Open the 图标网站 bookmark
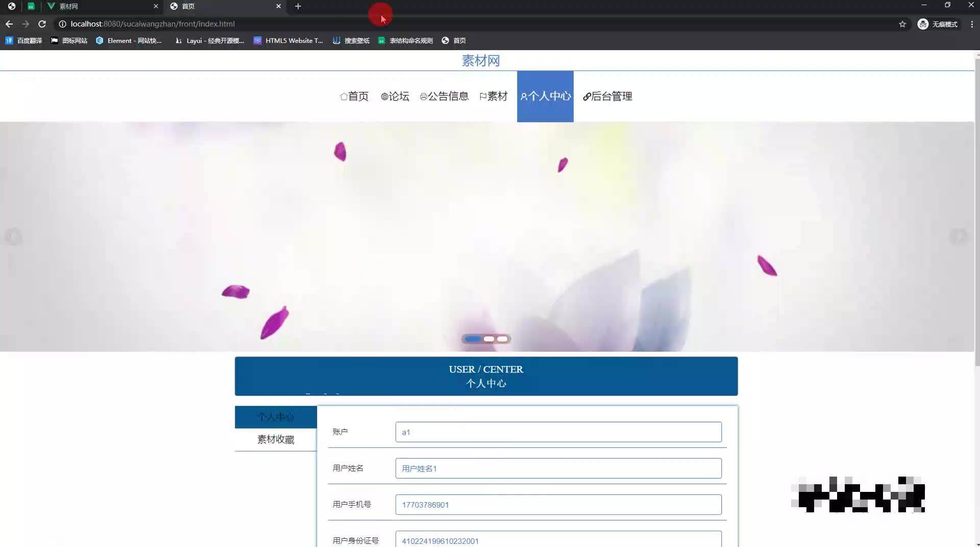Image resolution: width=980 pixels, height=547 pixels. pyautogui.click(x=69, y=40)
